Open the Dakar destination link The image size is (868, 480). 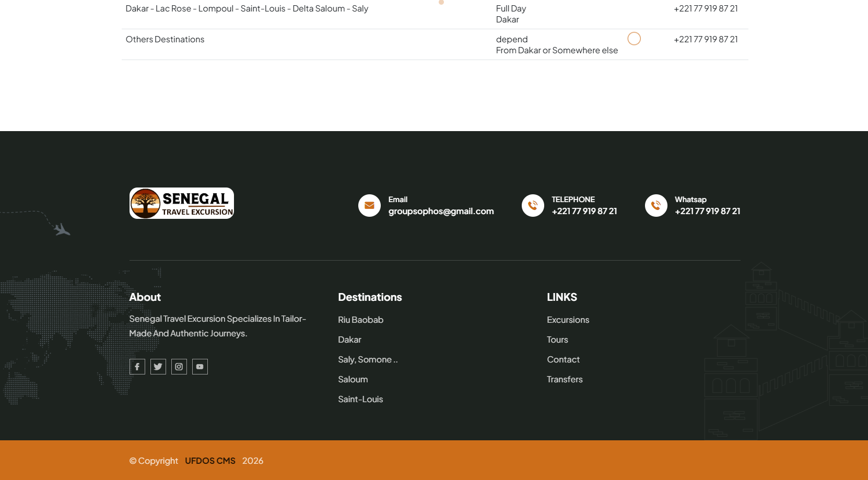coord(349,339)
